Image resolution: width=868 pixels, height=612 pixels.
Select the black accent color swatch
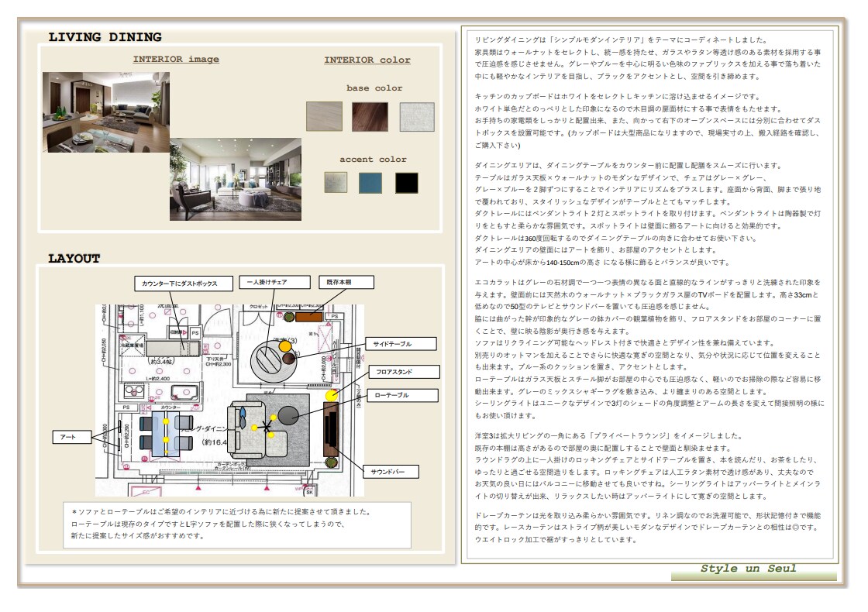pos(406,183)
